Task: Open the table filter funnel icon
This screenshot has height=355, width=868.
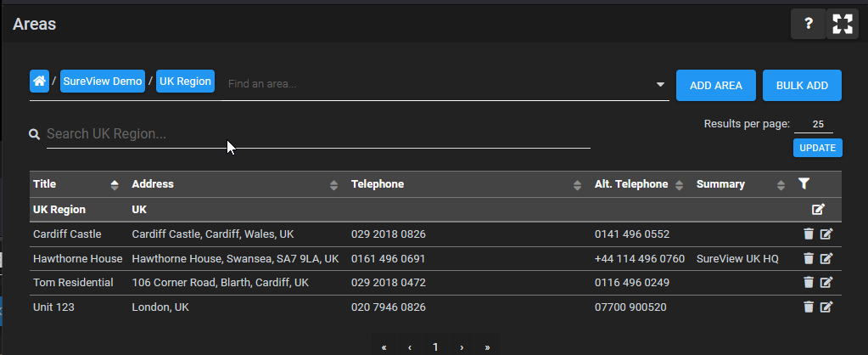Action: pos(804,183)
